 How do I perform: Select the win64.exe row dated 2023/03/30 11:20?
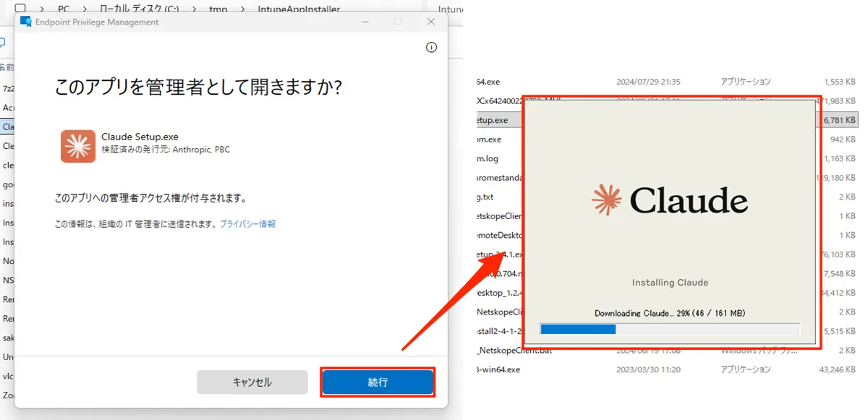pos(665,369)
